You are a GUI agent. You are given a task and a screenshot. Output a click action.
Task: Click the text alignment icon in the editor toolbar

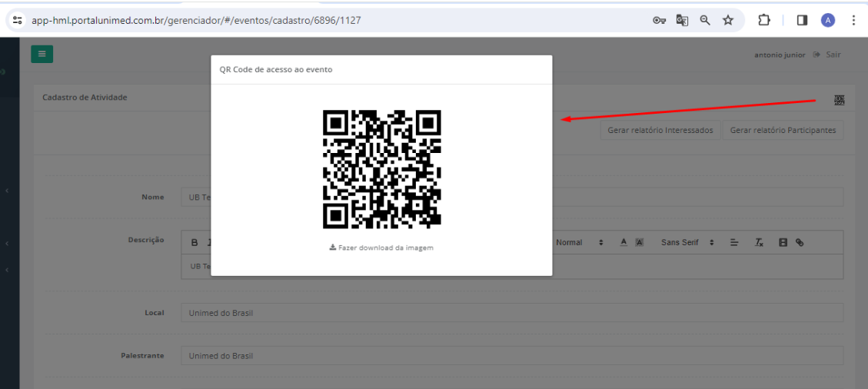coord(734,242)
